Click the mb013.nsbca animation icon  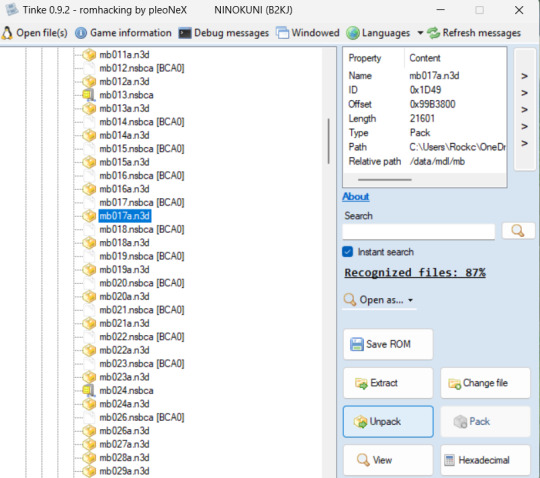(x=89, y=95)
